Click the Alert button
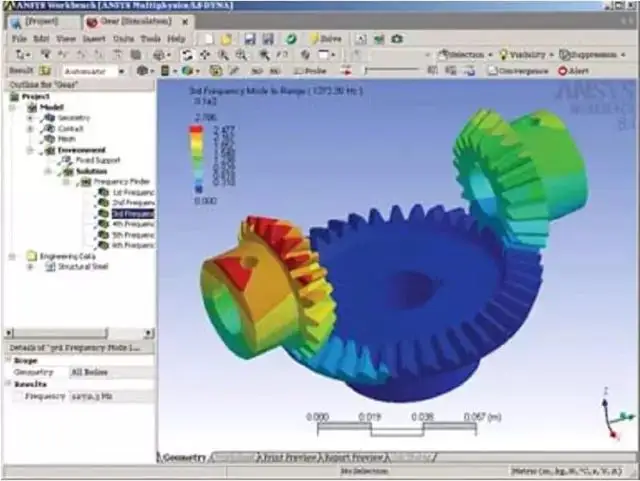This screenshot has height=481, width=640. tap(573, 71)
